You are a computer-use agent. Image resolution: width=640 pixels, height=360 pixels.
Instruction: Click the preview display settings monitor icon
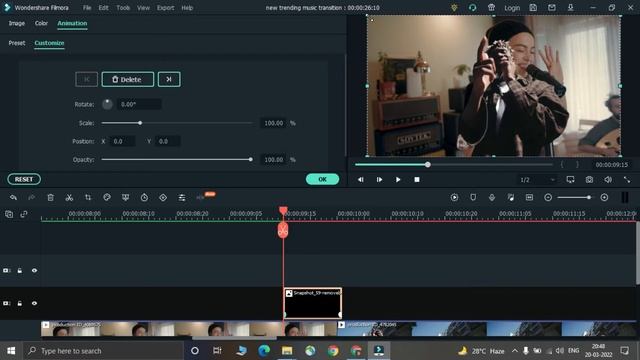point(571,180)
